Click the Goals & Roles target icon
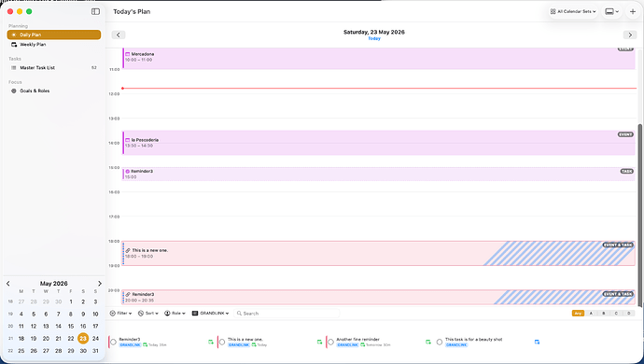Screen dimensions: 644x364 tap(14, 91)
